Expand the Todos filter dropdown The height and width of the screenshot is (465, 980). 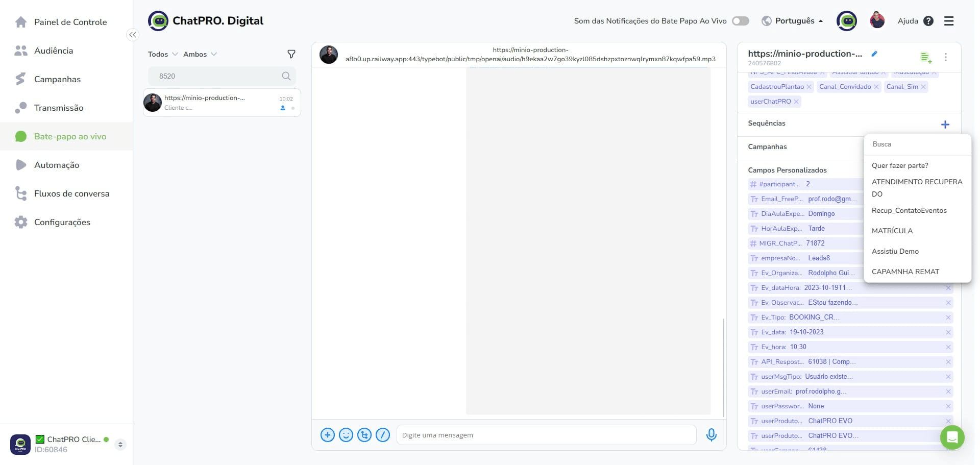point(162,54)
